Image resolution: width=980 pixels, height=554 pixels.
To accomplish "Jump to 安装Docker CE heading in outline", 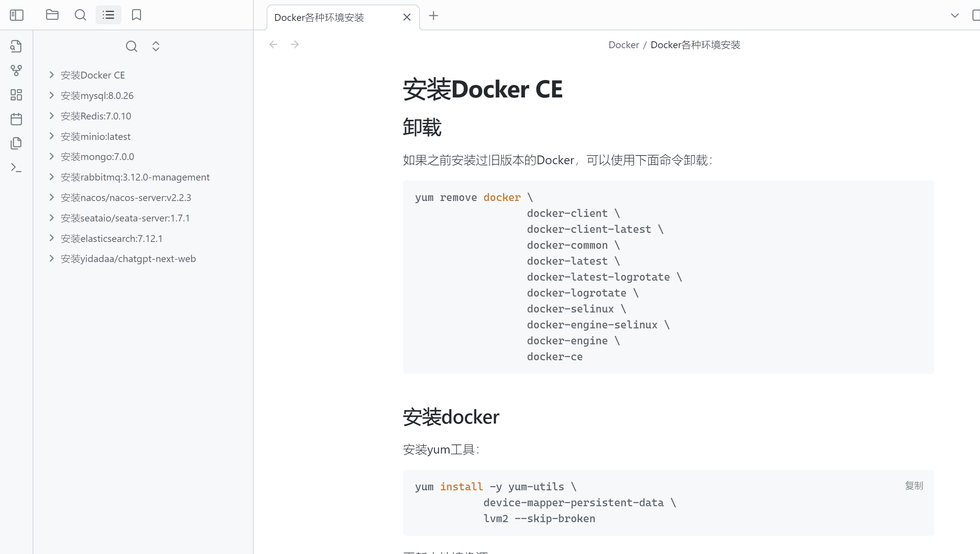I will coord(93,75).
